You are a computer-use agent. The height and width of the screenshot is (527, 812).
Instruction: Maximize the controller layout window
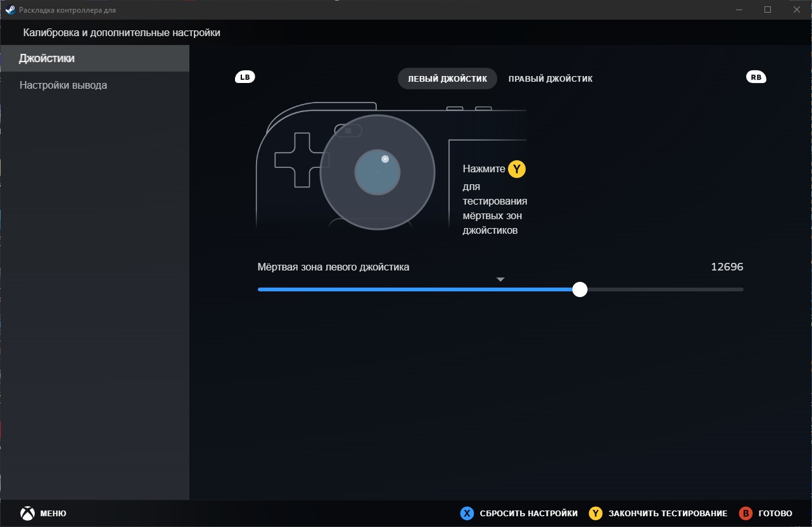(768, 10)
